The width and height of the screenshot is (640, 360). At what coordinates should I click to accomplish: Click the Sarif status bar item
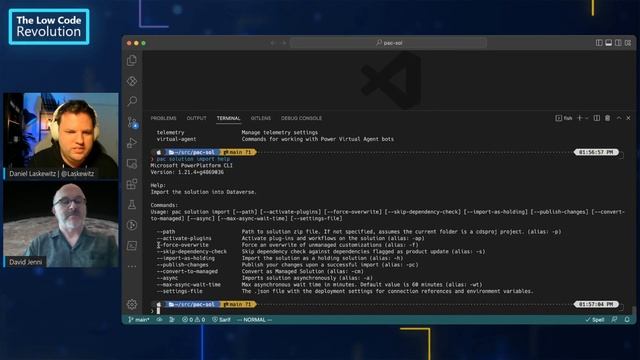point(221,320)
